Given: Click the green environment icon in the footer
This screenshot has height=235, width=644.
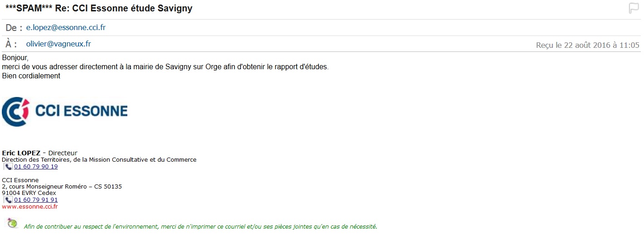Looking at the screenshot, I should 12,223.
